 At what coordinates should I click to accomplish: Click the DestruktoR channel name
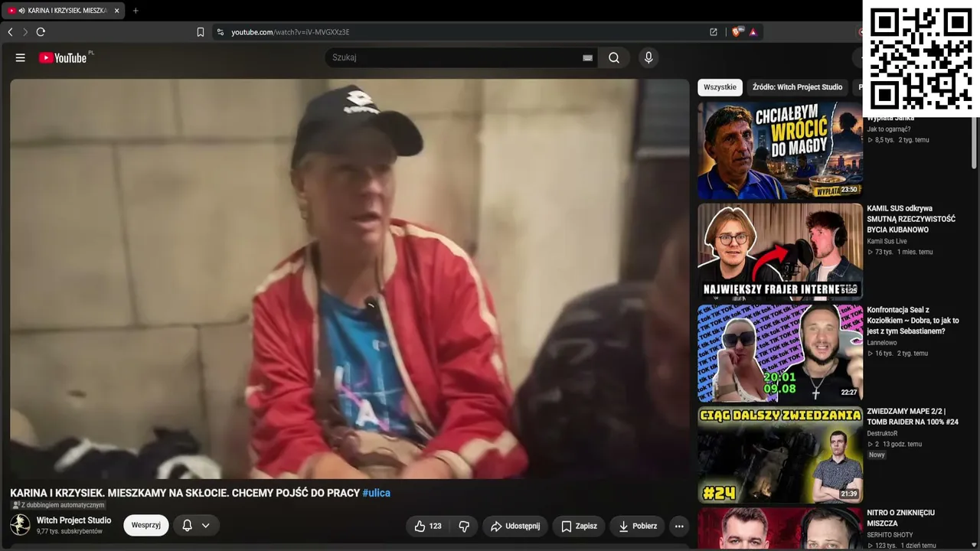[x=882, y=433]
